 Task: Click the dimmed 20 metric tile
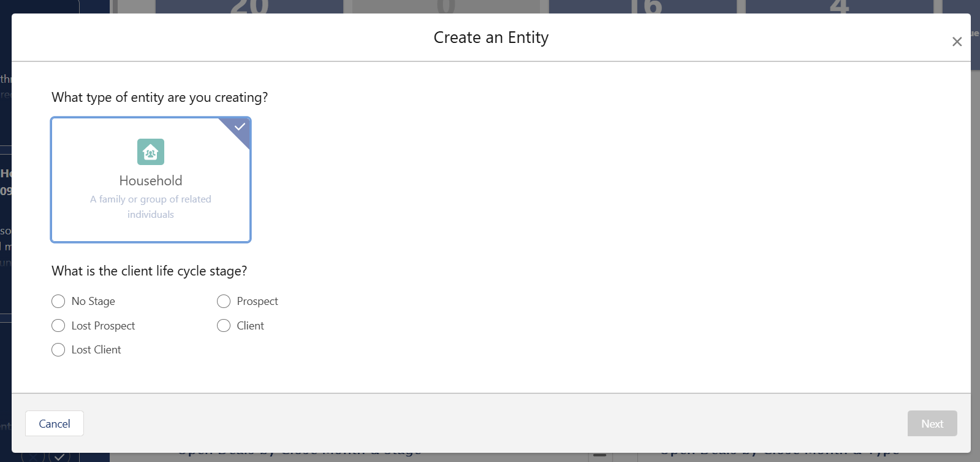click(249, 7)
